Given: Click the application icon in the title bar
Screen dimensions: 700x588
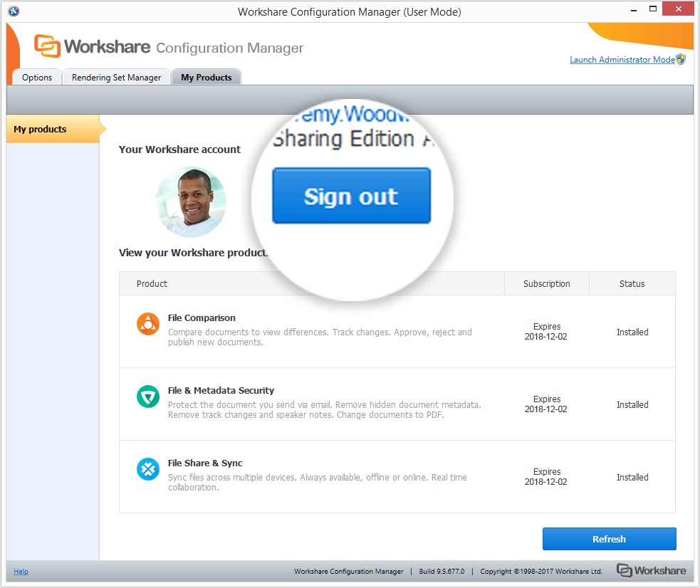Looking at the screenshot, I should [x=14, y=11].
